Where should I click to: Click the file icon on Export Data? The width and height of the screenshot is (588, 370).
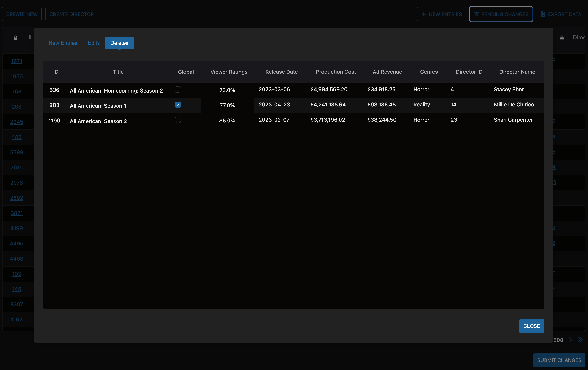point(543,14)
